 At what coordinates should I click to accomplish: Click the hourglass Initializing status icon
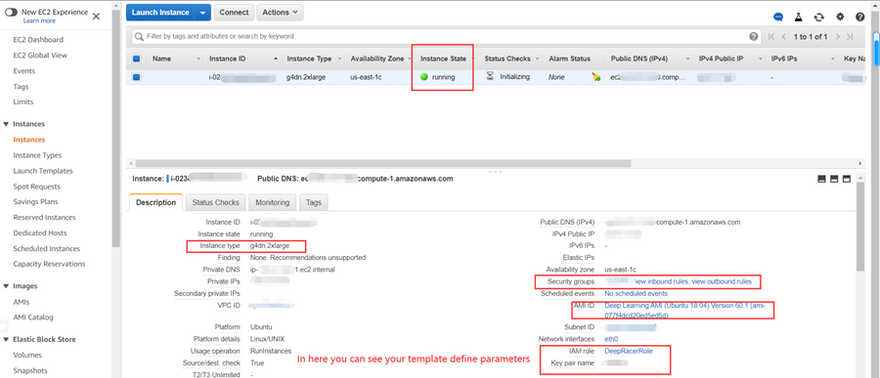pyautogui.click(x=490, y=76)
